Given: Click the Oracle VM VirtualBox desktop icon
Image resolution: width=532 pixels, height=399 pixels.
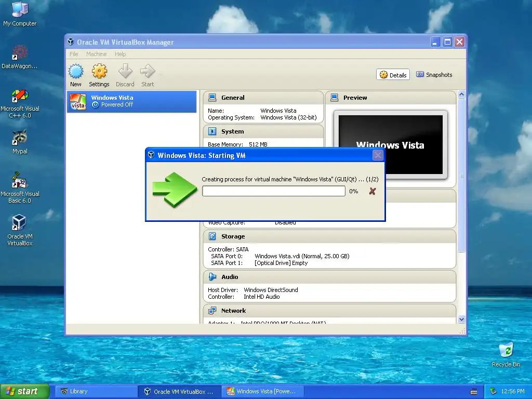Looking at the screenshot, I should click(20, 223).
